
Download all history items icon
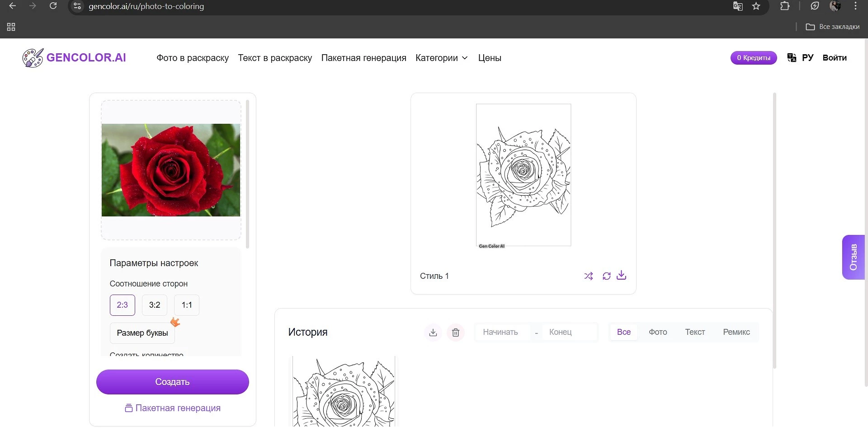tap(433, 333)
